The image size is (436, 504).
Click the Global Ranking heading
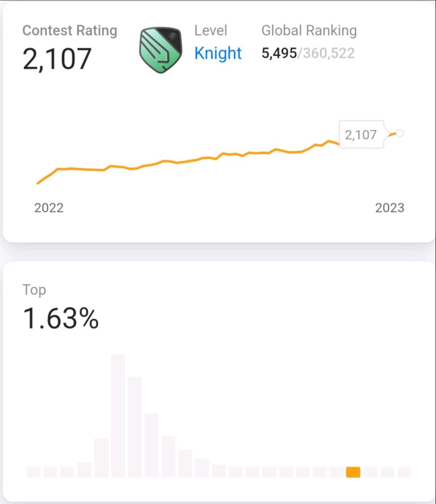(x=309, y=31)
